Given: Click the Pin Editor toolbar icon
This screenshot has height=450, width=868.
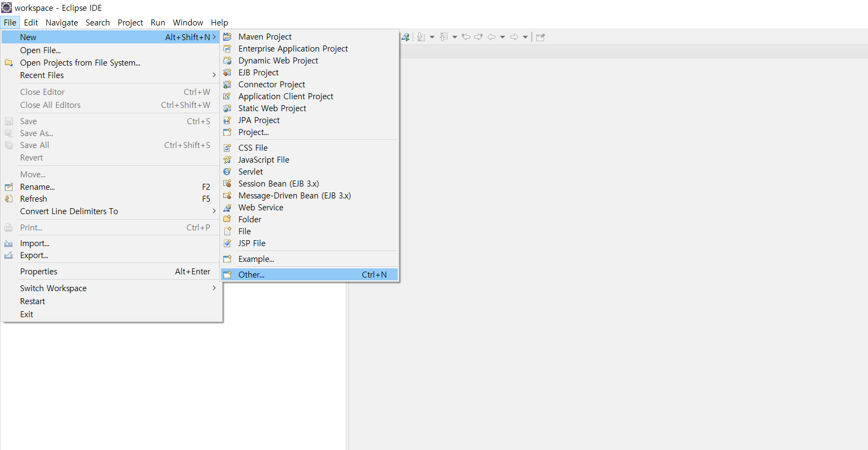Looking at the screenshot, I should (x=540, y=37).
